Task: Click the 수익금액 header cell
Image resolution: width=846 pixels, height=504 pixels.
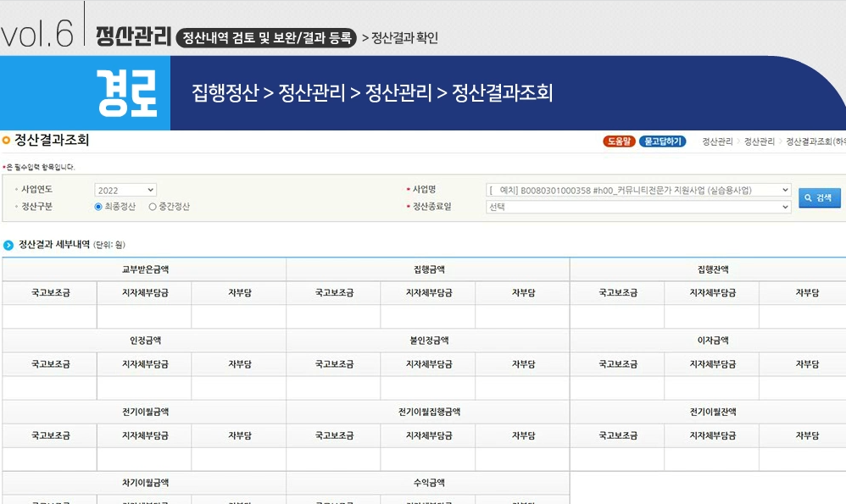Action: [x=428, y=483]
